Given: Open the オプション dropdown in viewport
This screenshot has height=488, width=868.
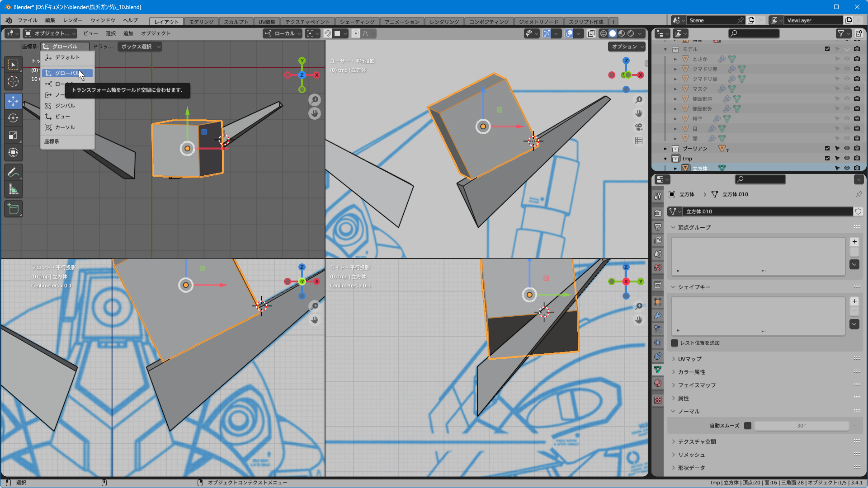Looking at the screenshot, I should coord(627,47).
